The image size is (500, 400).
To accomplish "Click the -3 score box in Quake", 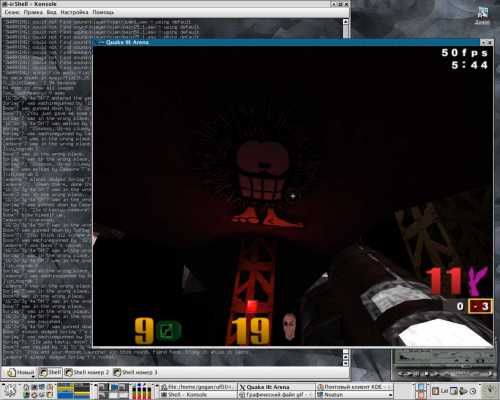I will pos(480,306).
